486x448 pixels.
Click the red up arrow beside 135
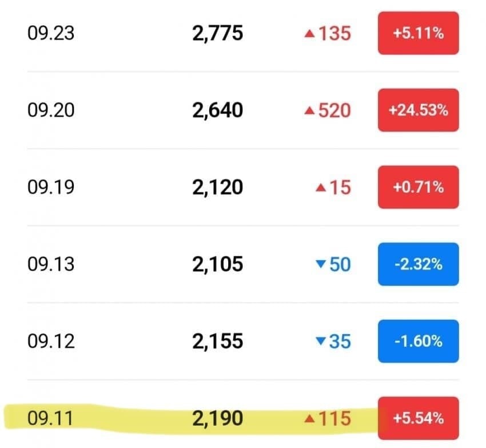309,34
